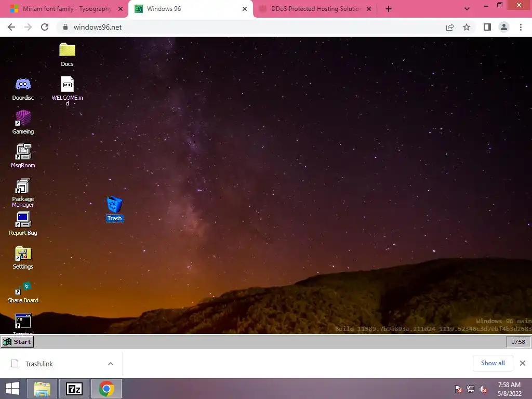
Task: Expand the tab search dropdown
Action: (467, 9)
